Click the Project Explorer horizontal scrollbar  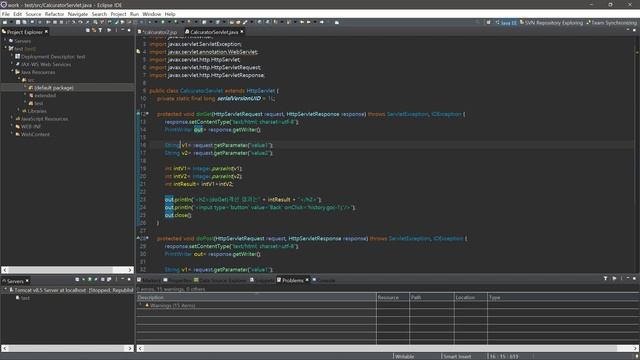pos(60,270)
